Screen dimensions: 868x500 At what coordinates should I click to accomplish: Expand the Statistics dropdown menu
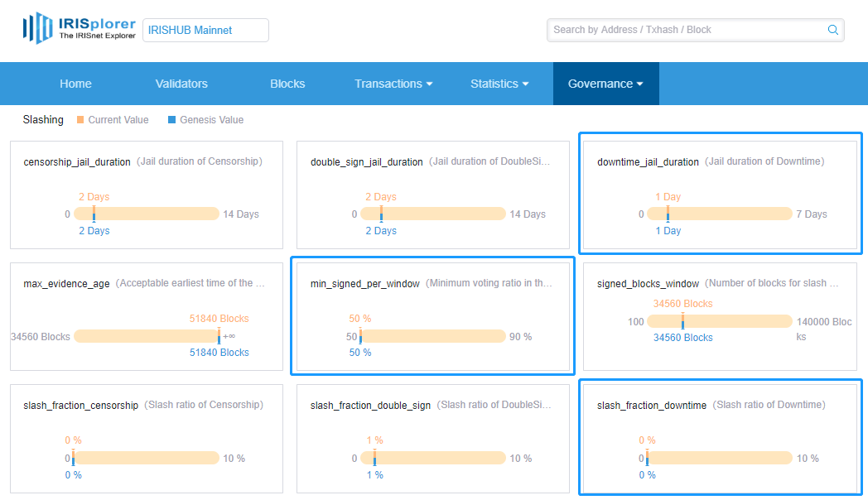(x=499, y=84)
